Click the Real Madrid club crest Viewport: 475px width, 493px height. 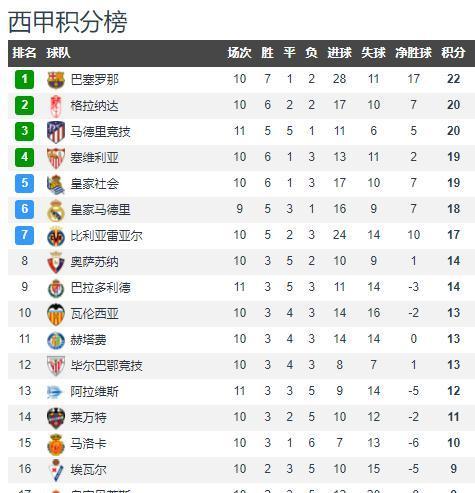(x=56, y=210)
